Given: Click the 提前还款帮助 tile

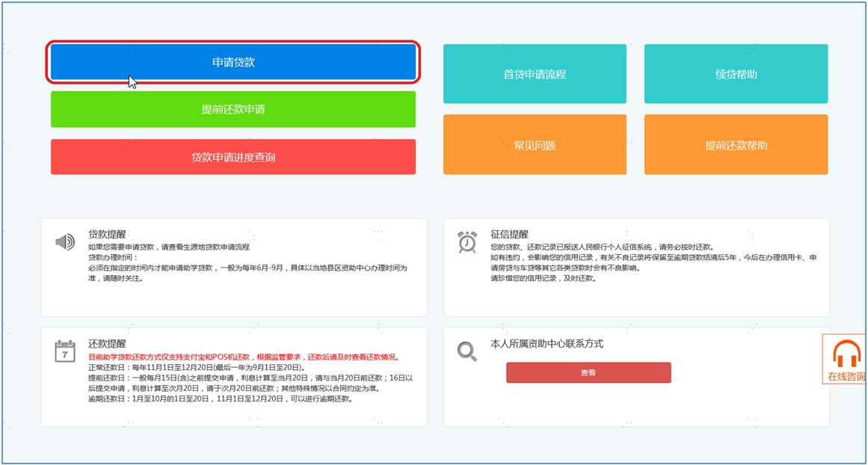Looking at the screenshot, I should tap(736, 145).
